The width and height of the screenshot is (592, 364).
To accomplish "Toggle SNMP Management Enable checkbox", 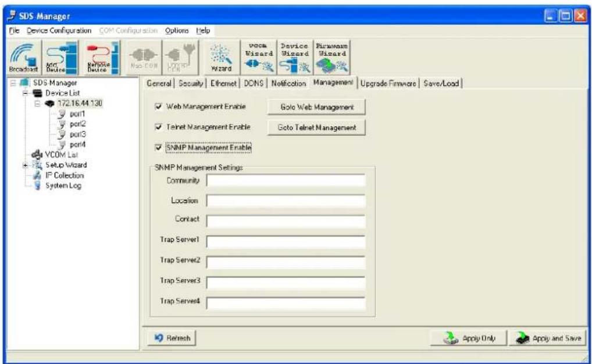I will (x=159, y=147).
